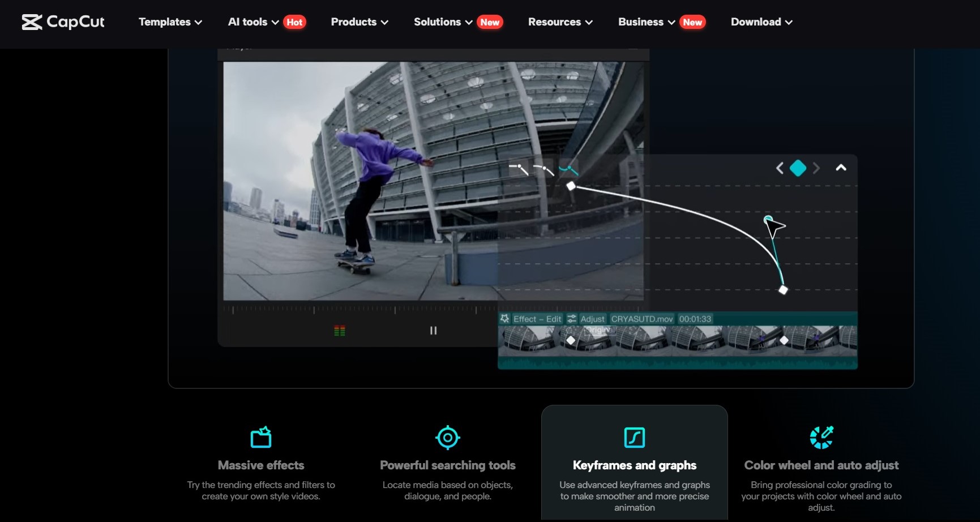Expand the Products chevron arrow
Viewport: 980px width, 522px height.
point(384,23)
